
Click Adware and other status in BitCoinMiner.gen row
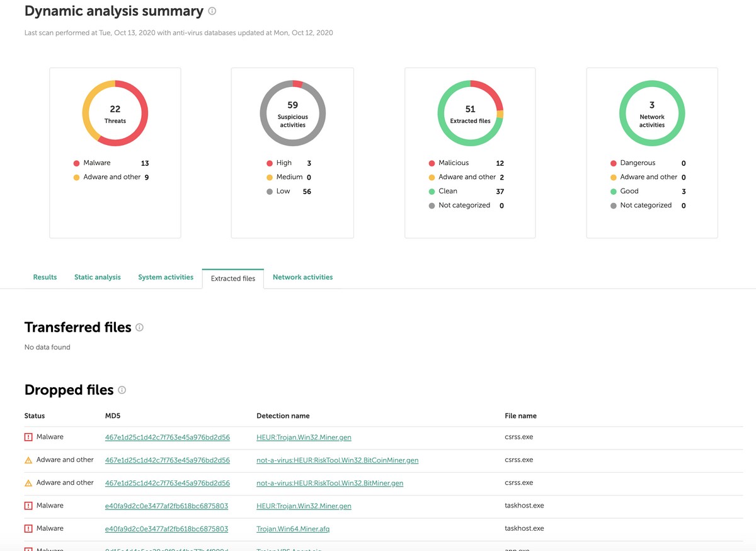[x=65, y=460]
